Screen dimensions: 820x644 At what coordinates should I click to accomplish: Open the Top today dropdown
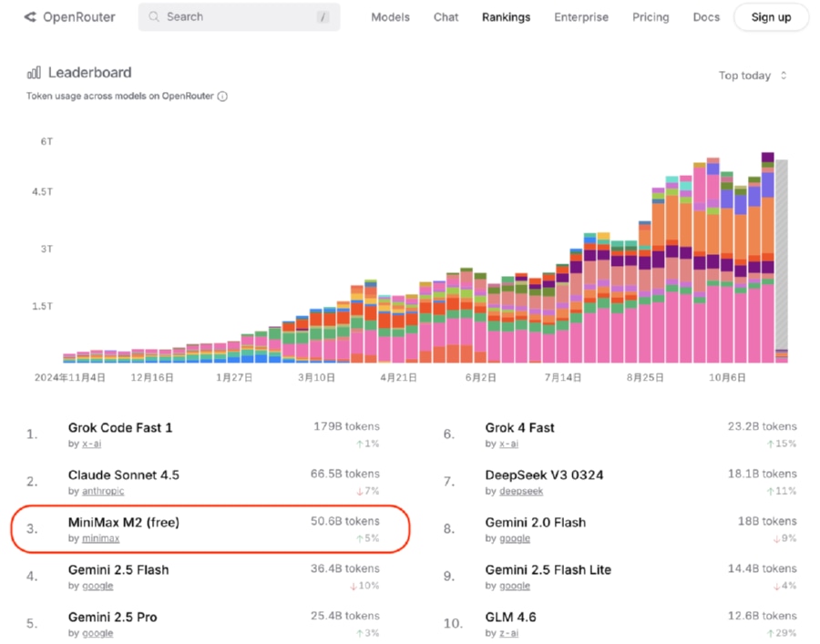point(752,76)
